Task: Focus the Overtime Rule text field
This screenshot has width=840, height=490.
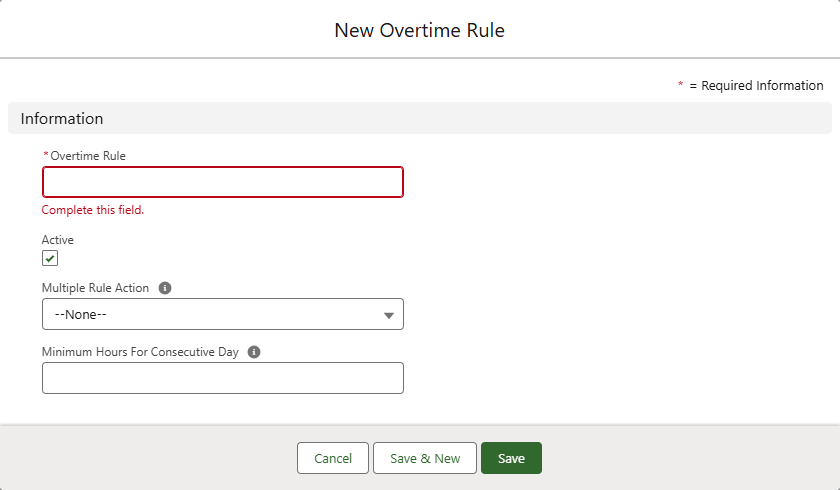Action: point(222,182)
